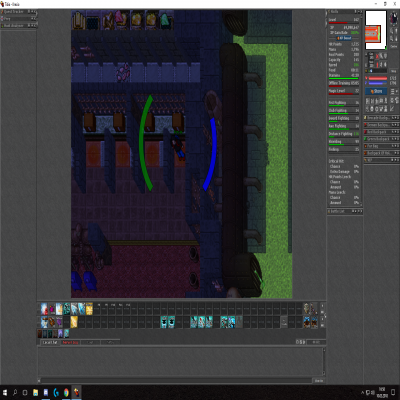This screenshot has width=400, height=400.
Task: Select the Magic Level row
Action: (344, 91)
